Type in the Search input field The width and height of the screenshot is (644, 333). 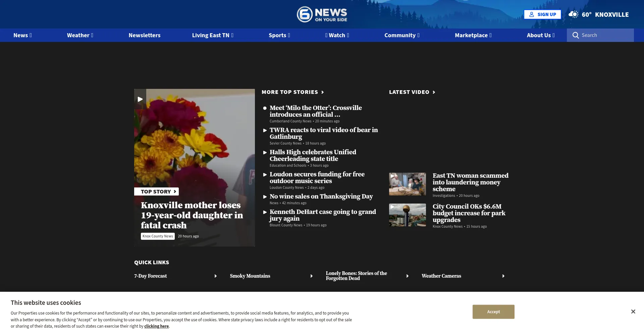[x=605, y=35]
